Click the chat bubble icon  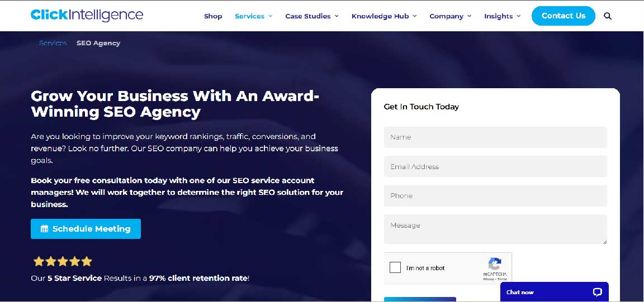click(x=597, y=292)
